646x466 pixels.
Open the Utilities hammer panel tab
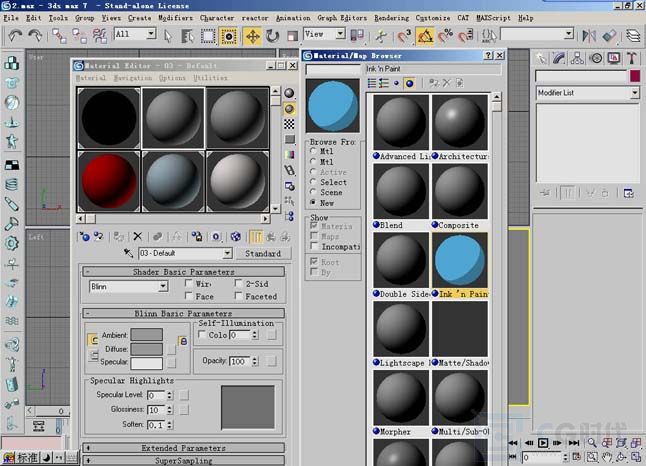tap(632, 58)
